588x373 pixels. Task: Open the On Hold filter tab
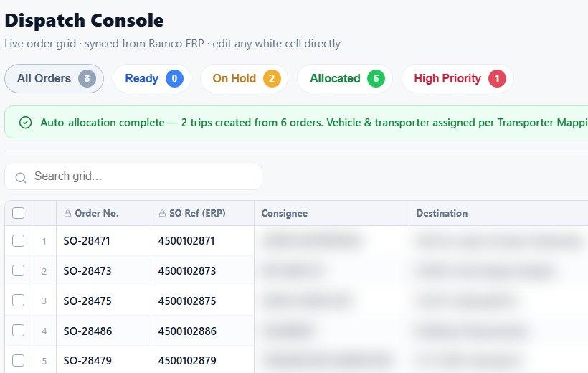(244, 78)
